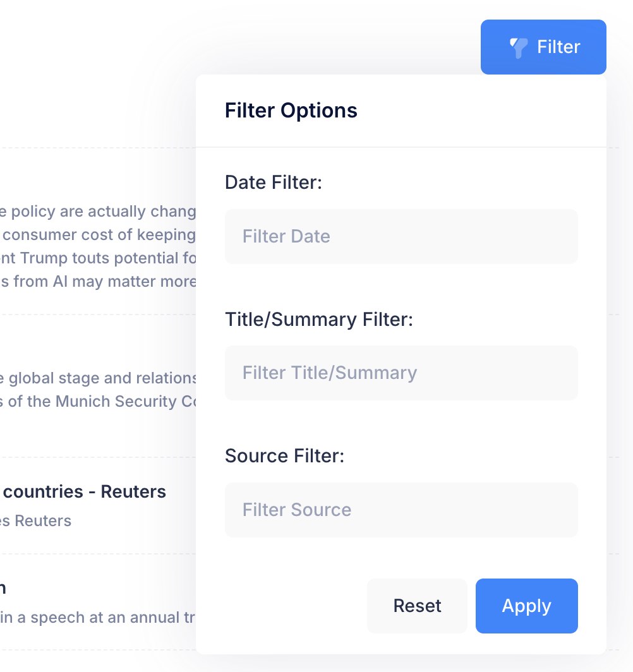633x672 pixels.
Task: Click the Source Filter label
Action: tap(284, 456)
